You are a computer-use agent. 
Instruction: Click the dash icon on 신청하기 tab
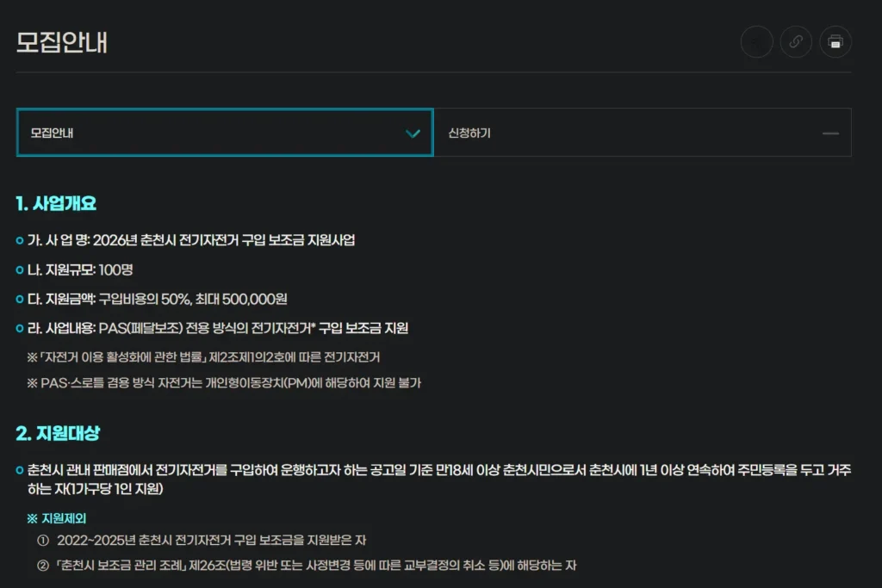point(830,133)
